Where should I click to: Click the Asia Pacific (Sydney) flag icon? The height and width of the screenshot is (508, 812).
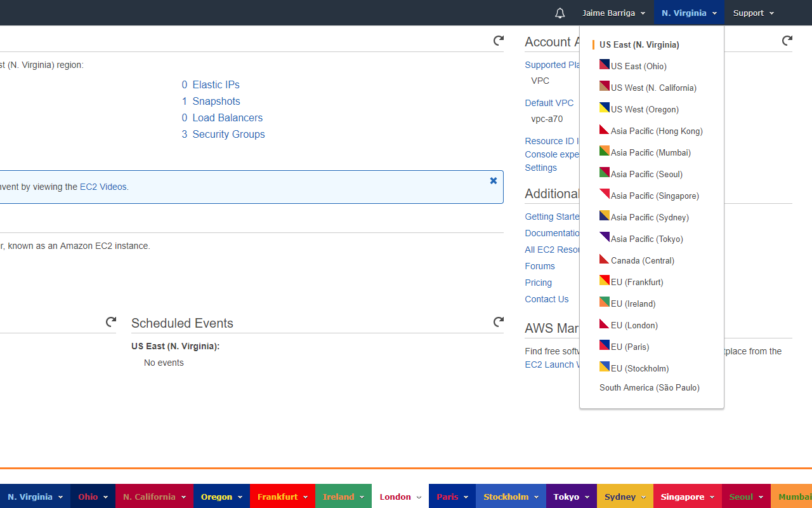[x=605, y=216]
